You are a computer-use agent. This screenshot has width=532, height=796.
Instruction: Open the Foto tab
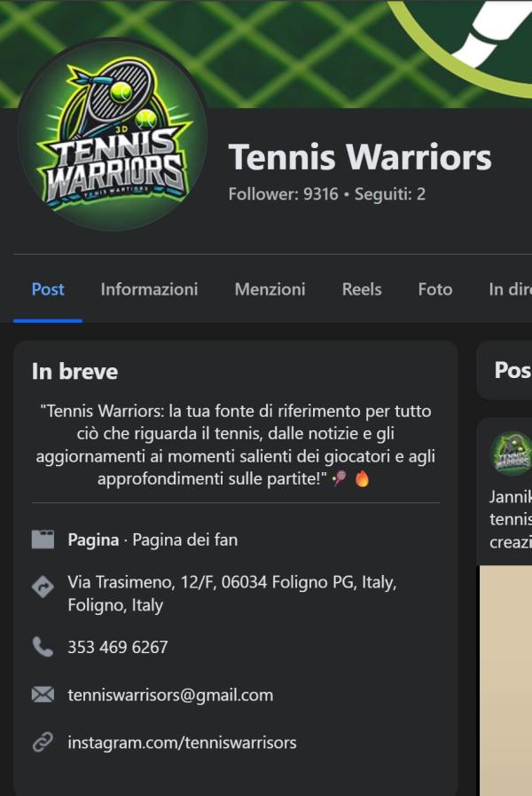(x=435, y=289)
